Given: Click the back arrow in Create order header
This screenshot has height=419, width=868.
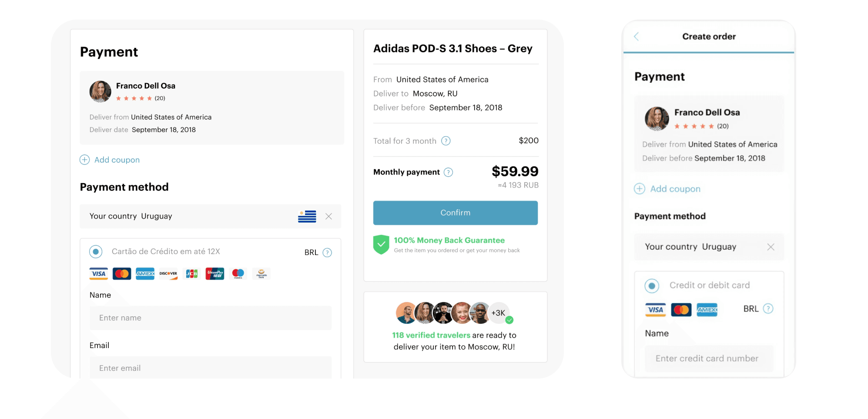Looking at the screenshot, I should [x=636, y=37].
